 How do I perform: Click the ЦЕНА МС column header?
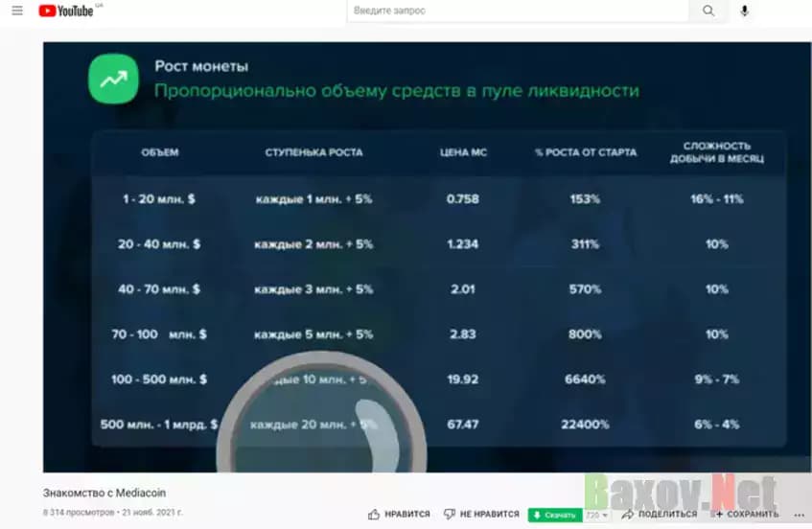pyautogui.click(x=463, y=152)
